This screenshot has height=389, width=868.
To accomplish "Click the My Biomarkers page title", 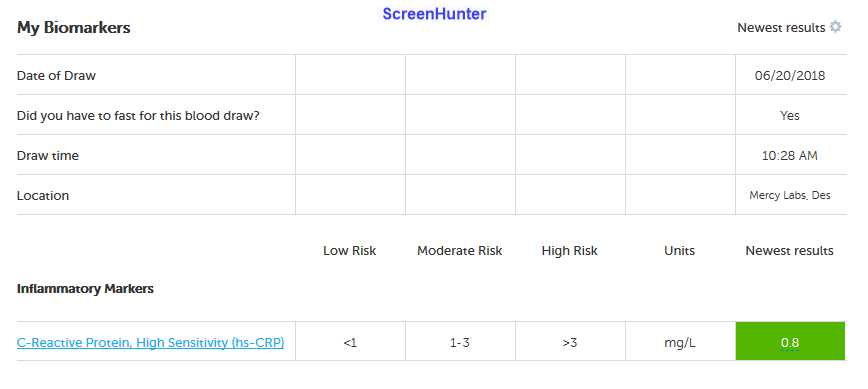I will [x=74, y=28].
